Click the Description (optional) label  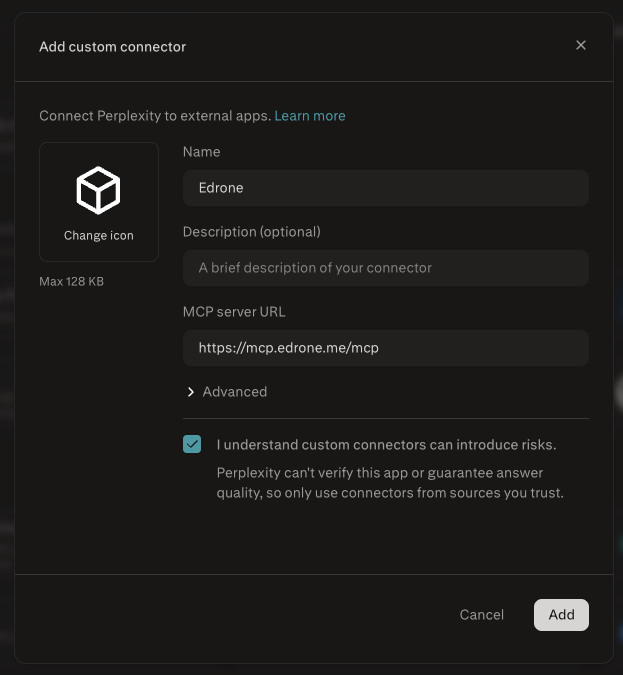(x=251, y=232)
